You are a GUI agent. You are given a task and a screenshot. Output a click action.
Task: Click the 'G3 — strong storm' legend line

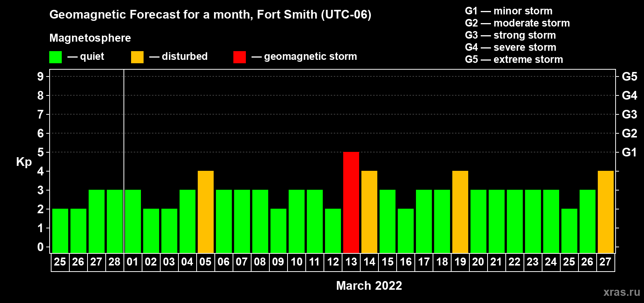pos(510,35)
